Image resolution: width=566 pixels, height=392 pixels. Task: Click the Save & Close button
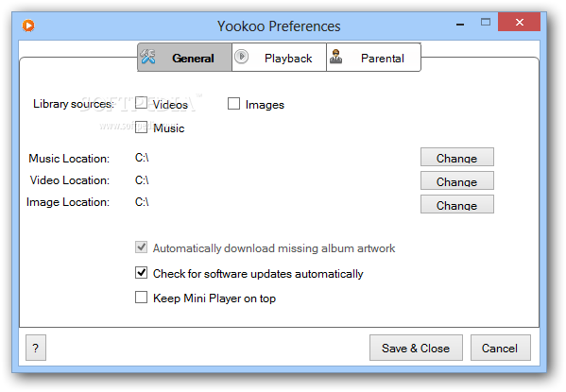pyautogui.click(x=416, y=348)
